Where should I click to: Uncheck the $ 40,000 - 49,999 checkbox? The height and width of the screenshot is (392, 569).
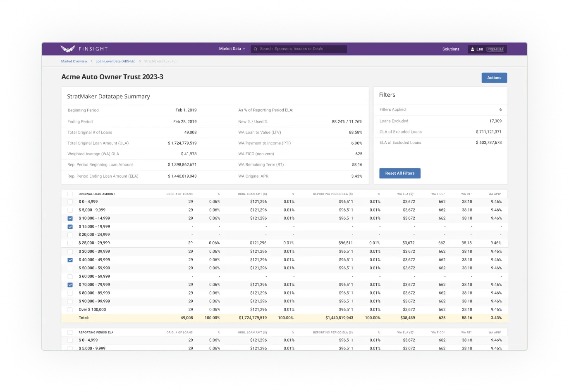[70, 260]
